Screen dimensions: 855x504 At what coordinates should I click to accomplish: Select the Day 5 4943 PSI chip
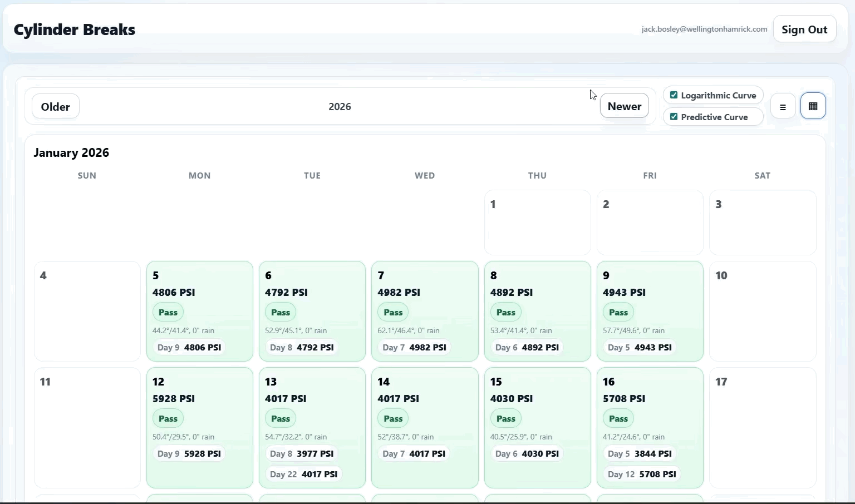coord(640,347)
